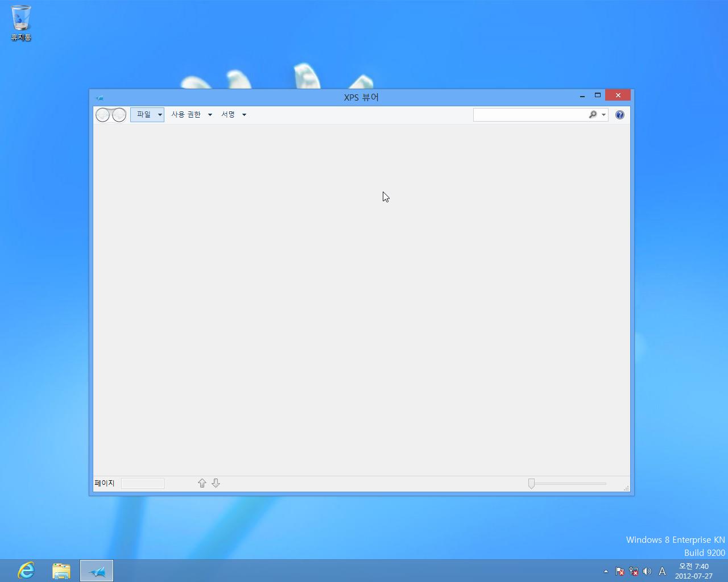The image size is (728, 582).
Task: Click the zoom slider thumb
Action: pyautogui.click(x=531, y=483)
